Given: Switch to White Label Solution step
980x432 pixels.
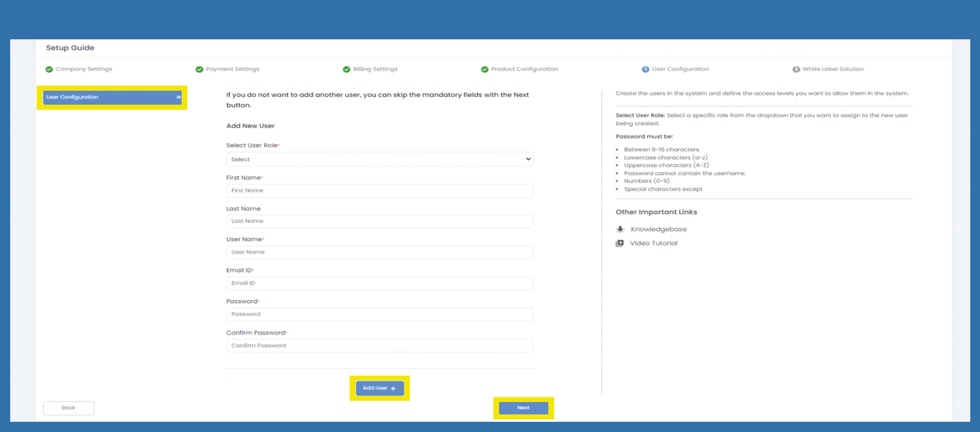Looking at the screenshot, I should [x=833, y=69].
